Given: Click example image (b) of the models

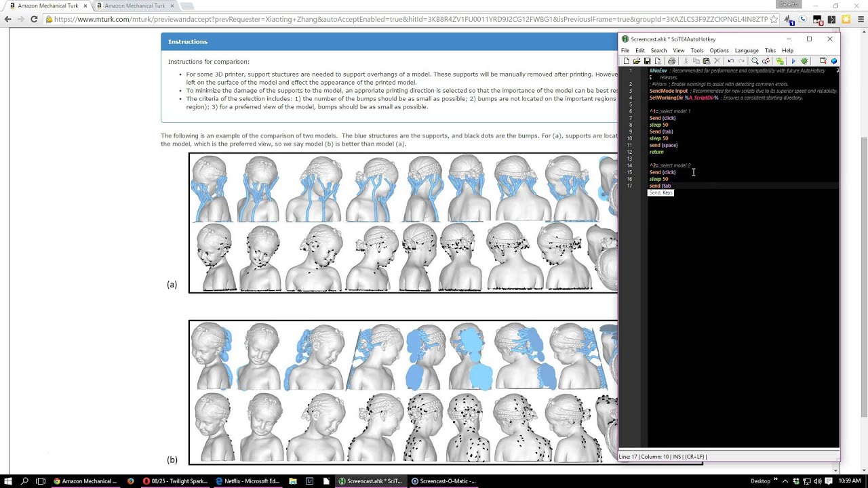Looking at the screenshot, I should click(403, 392).
